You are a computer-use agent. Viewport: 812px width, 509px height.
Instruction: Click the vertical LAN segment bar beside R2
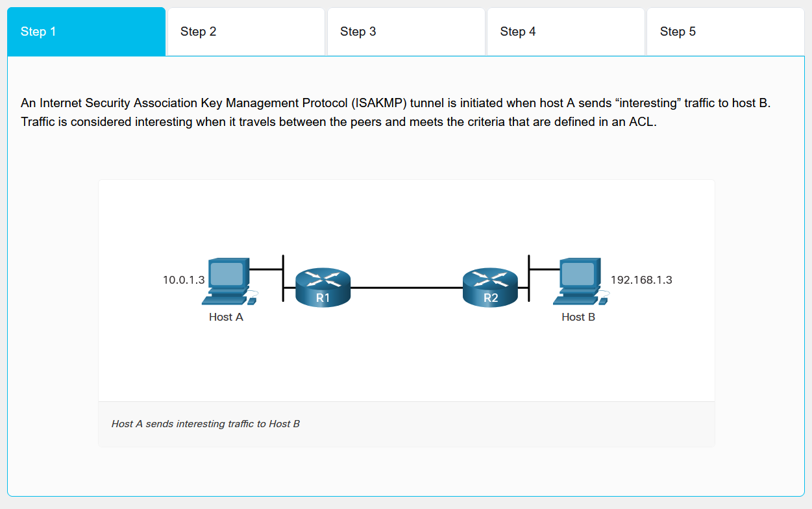(x=529, y=278)
